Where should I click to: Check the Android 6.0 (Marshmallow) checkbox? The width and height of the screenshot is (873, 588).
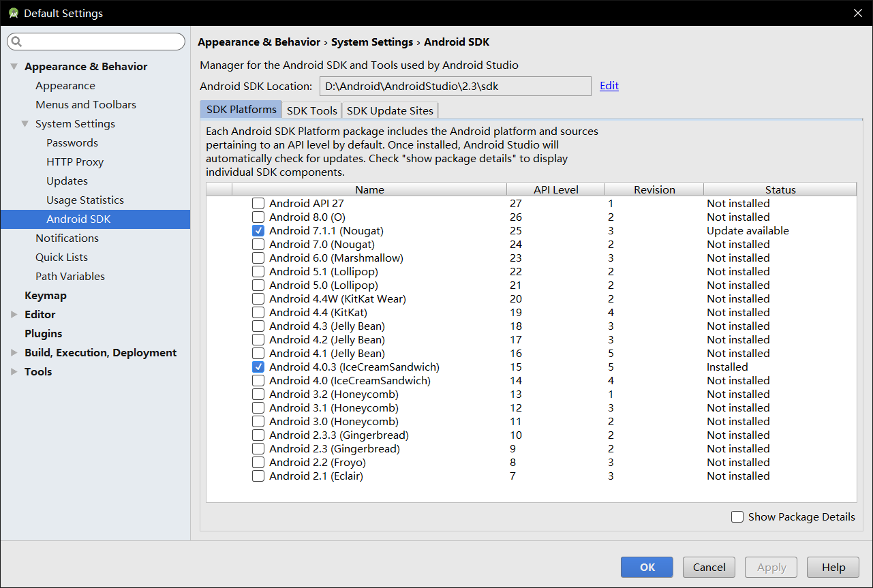pos(258,258)
